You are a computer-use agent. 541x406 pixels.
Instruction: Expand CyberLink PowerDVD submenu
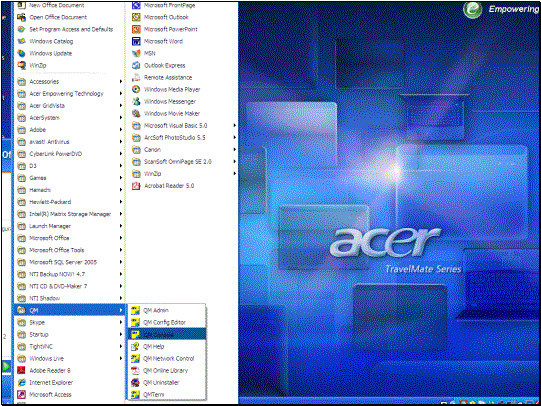click(x=69, y=154)
